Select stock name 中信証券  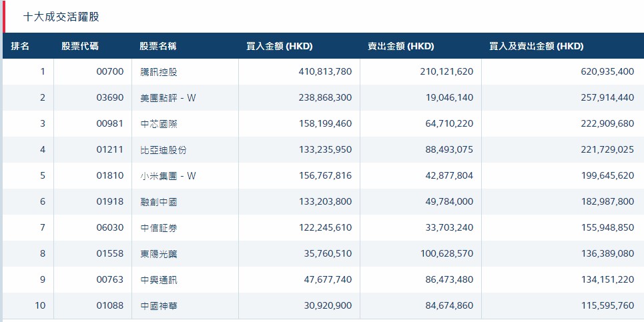pos(159,227)
